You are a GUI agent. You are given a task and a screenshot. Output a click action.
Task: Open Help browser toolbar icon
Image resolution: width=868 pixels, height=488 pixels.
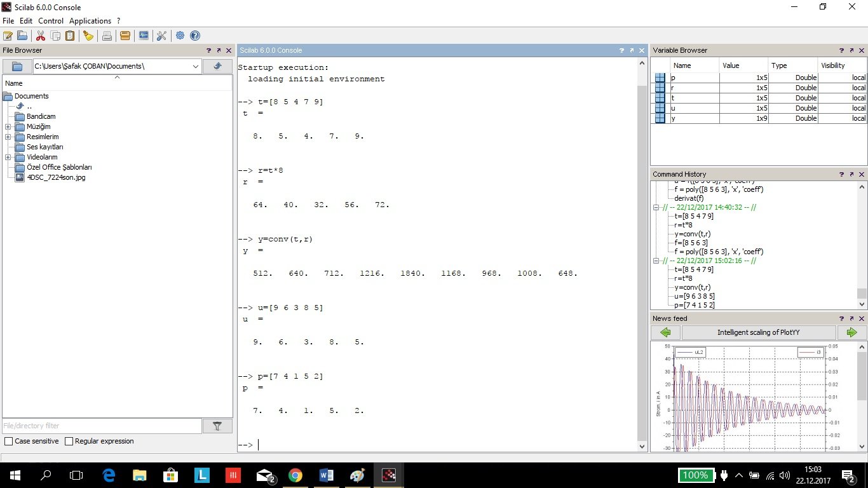pos(195,36)
